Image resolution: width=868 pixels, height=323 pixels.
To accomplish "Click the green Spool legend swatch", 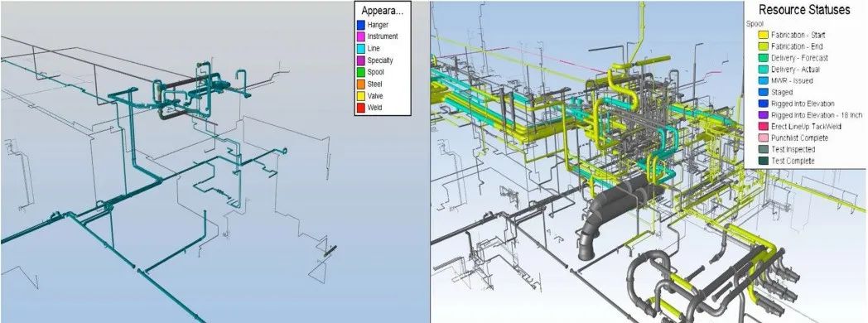I will [x=361, y=72].
